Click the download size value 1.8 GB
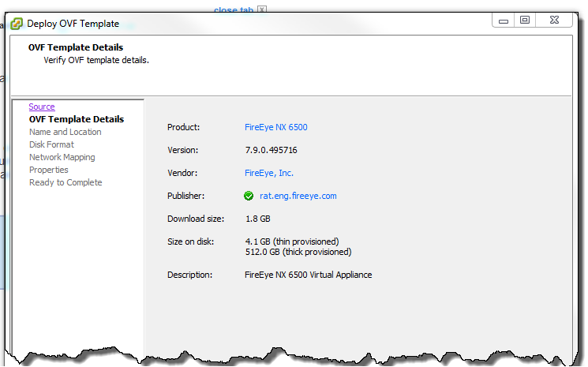Viewport: 588px width, 367px height. point(257,219)
